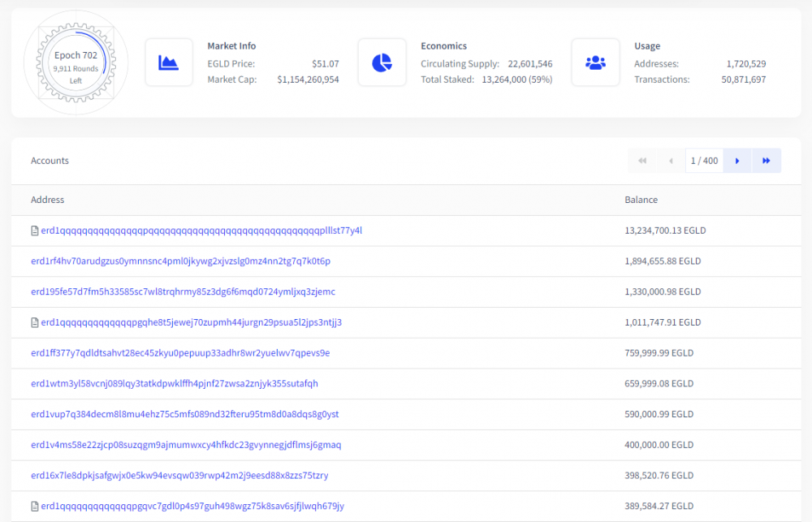Go to the next accounts page

(737, 161)
